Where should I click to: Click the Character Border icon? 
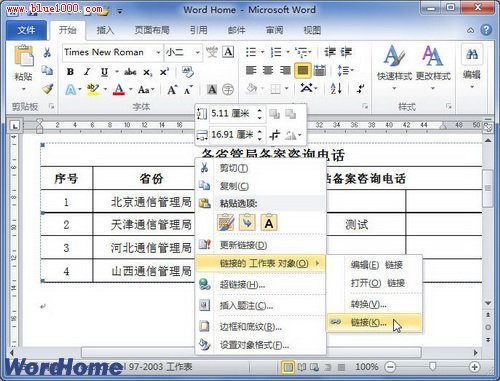pyautogui.click(x=228, y=52)
